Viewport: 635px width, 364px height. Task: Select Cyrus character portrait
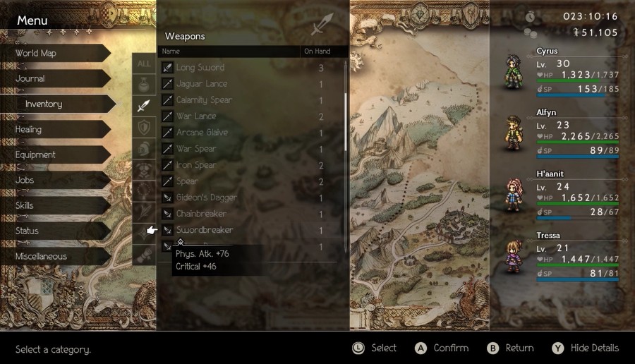coord(513,72)
